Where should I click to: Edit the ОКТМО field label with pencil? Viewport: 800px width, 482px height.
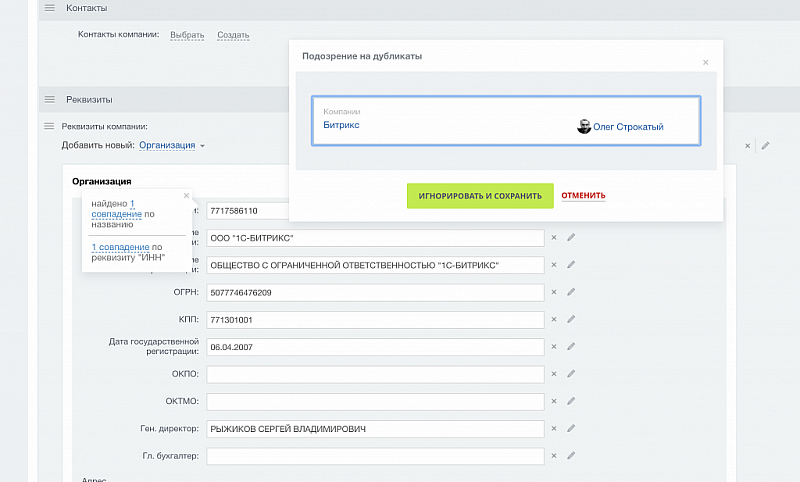coord(571,401)
